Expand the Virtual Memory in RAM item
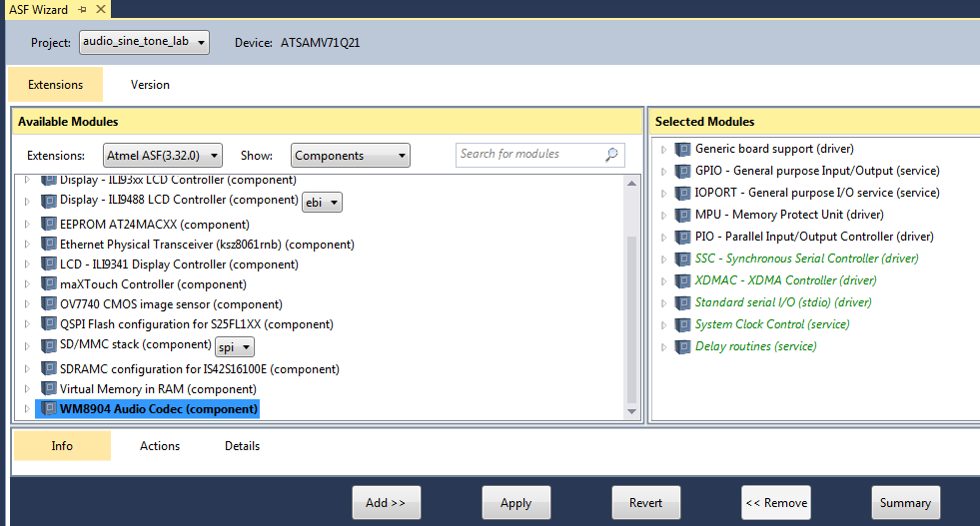 pos(27,389)
